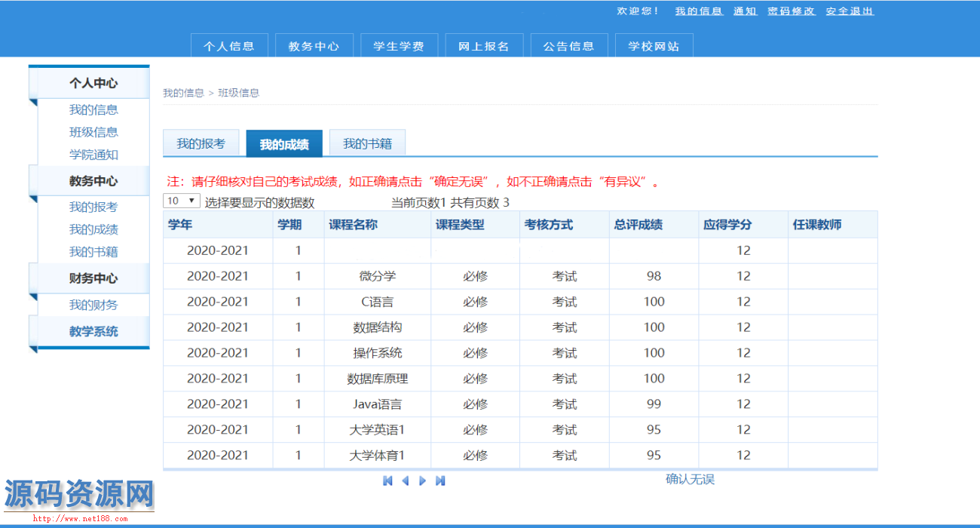Open 我的财务 in the left sidebar
This screenshot has height=528, width=980.
pyautogui.click(x=93, y=305)
